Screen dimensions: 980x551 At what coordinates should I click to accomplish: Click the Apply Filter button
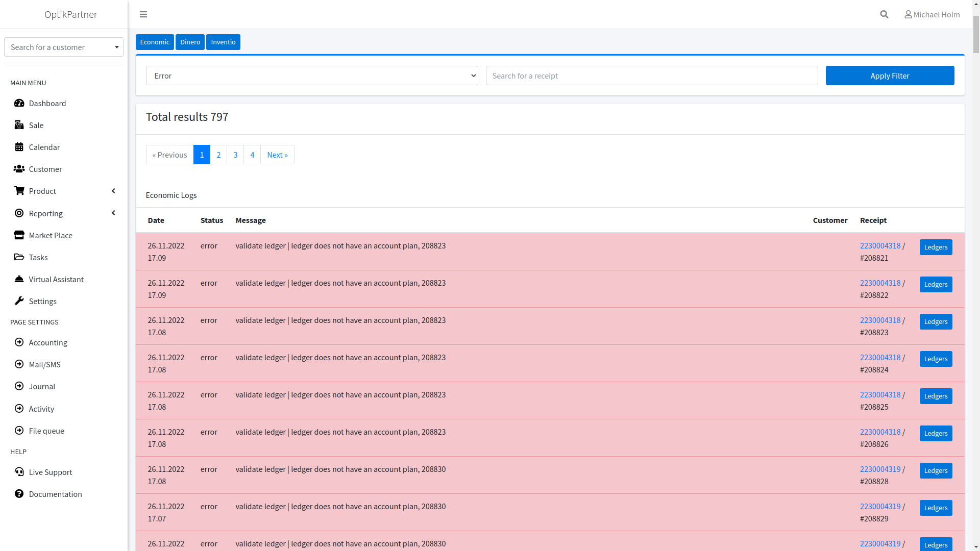pos(890,76)
